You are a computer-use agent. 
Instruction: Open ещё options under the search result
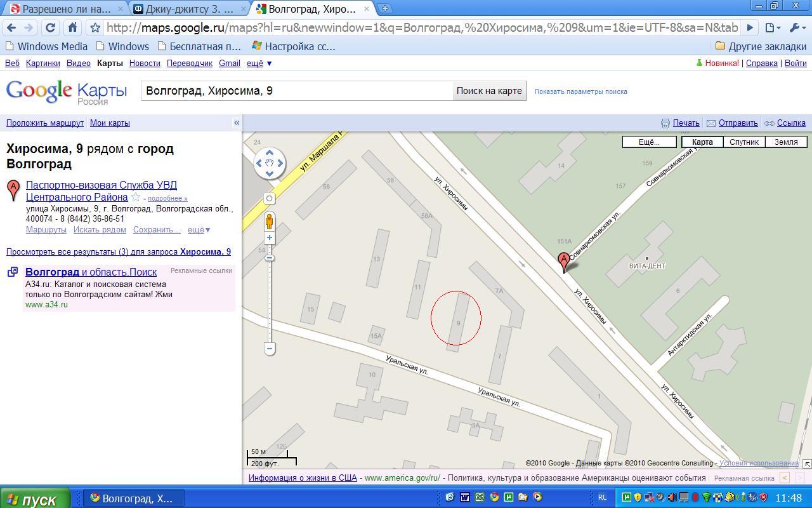coord(199,229)
